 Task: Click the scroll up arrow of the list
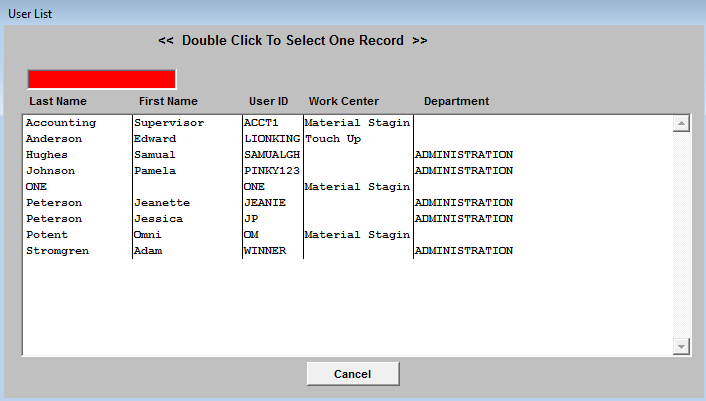[x=681, y=123]
